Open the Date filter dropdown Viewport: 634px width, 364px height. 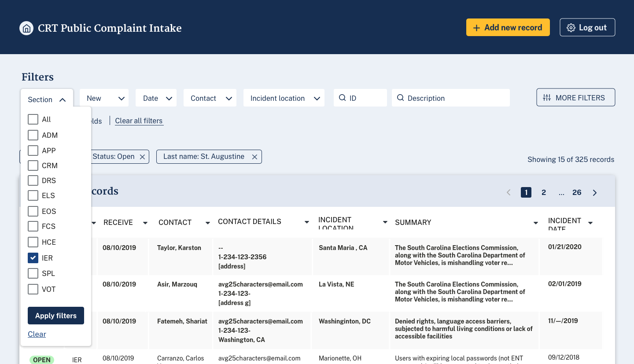click(x=156, y=98)
